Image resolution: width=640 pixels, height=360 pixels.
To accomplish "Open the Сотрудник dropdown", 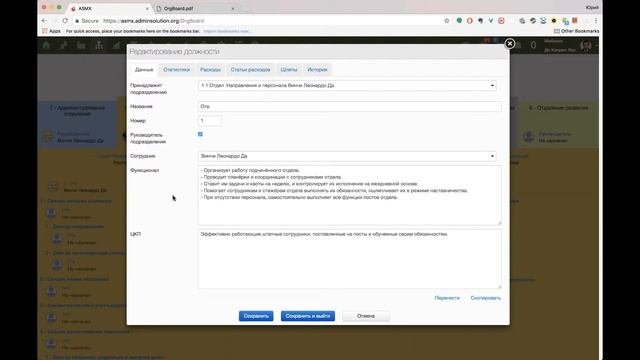I will tap(347, 156).
